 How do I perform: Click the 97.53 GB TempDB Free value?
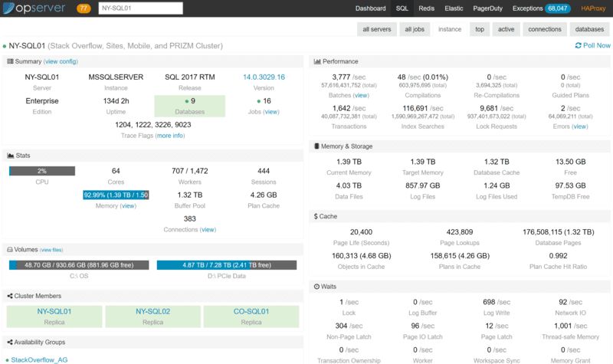coord(570,185)
